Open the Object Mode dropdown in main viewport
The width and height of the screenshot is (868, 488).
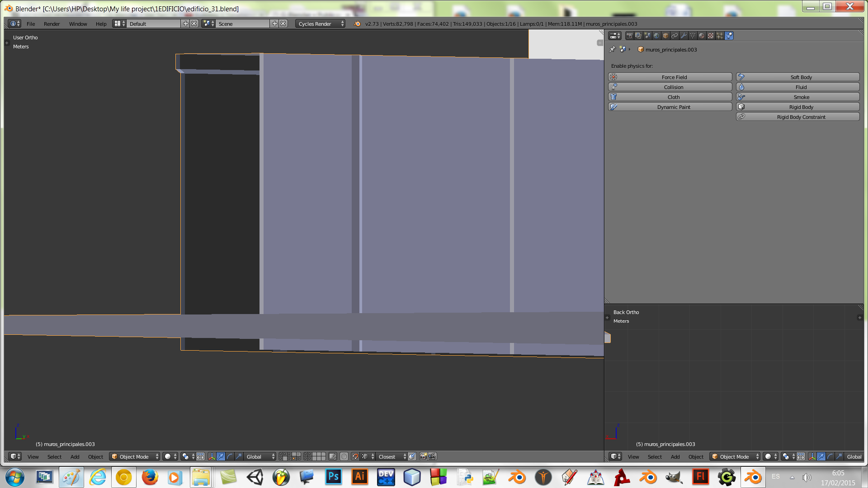click(135, 456)
